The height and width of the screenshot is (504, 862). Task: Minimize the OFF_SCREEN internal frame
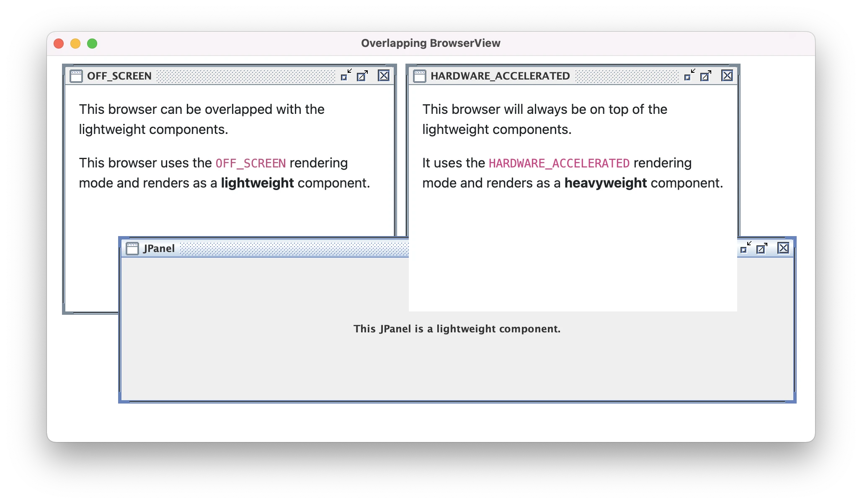coord(345,76)
